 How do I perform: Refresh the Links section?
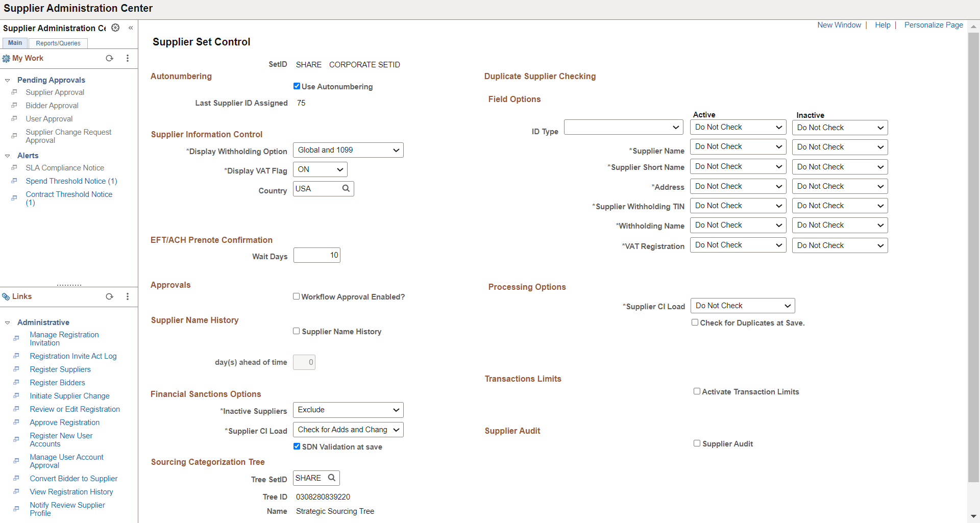tap(109, 296)
